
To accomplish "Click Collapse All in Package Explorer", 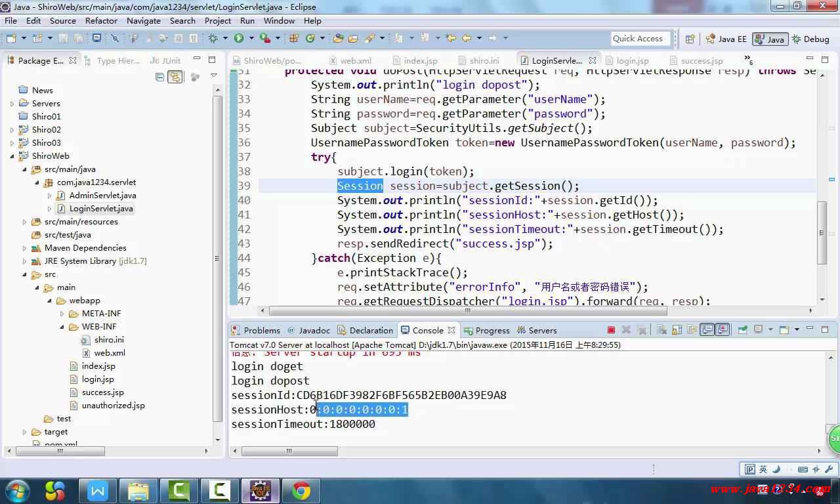I will pyautogui.click(x=159, y=77).
